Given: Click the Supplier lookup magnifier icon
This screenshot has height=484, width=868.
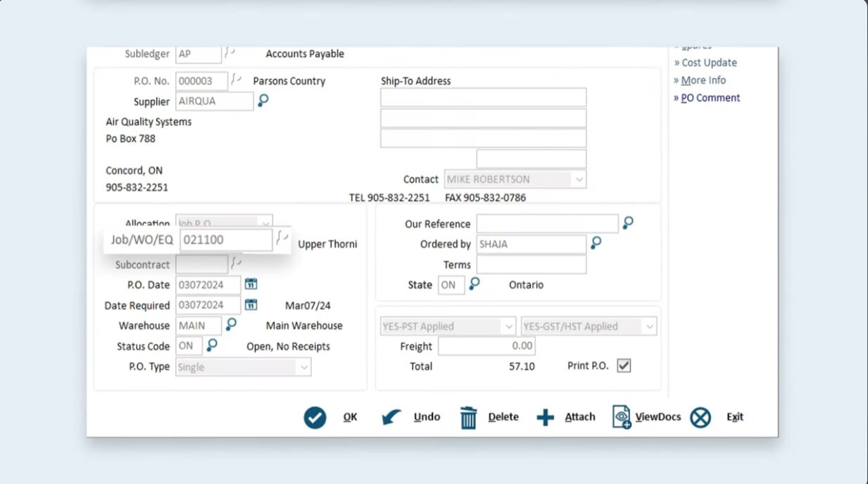Looking at the screenshot, I should tap(263, 101).
